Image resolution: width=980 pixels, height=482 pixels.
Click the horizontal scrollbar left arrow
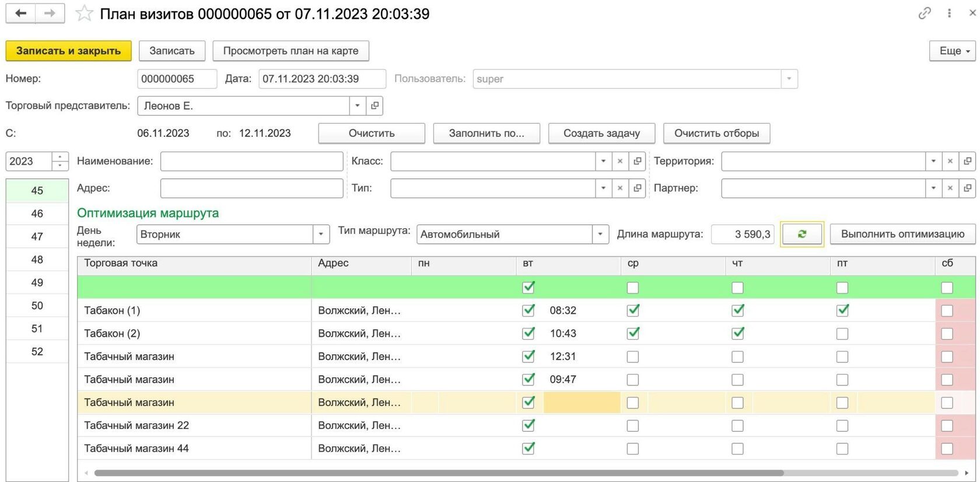tap(86, 473)
